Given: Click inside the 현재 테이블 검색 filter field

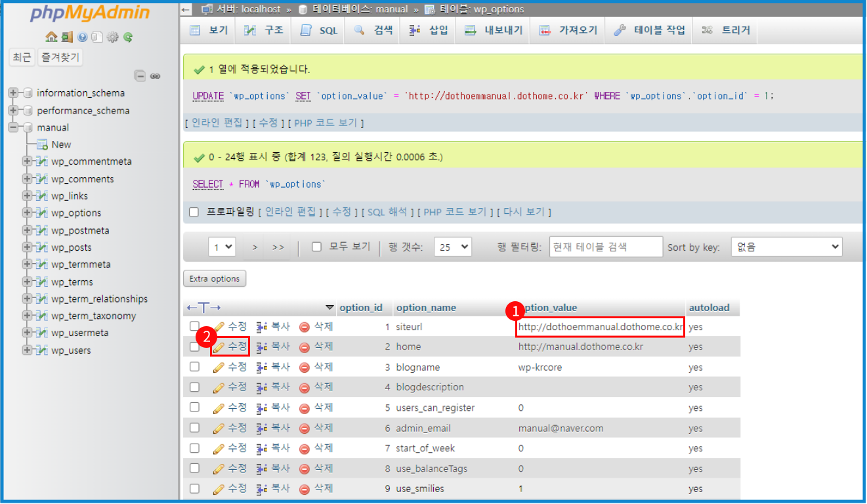Looking at the screenshot, I should point(605,246).
